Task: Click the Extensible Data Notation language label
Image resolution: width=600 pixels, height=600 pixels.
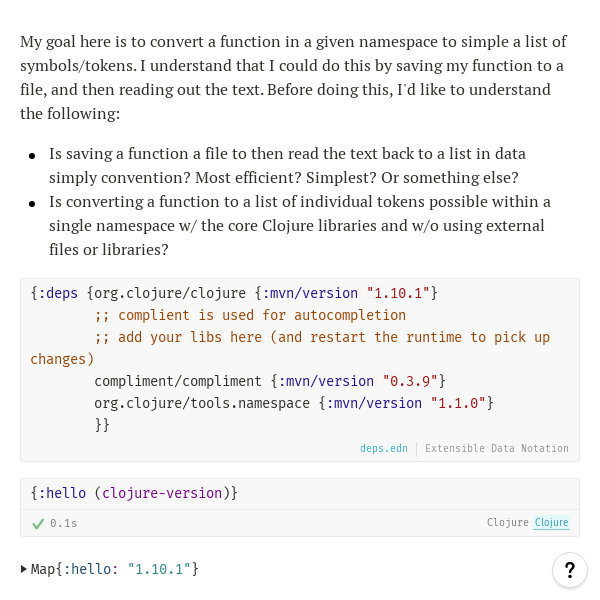Action: tap(496, 448)
